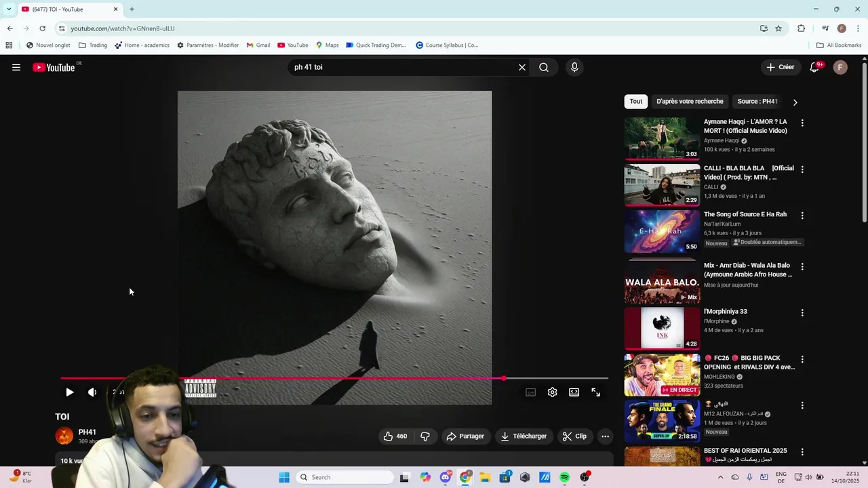Enter fullscreen mode
868x488 pixels.
pos(596,392)
